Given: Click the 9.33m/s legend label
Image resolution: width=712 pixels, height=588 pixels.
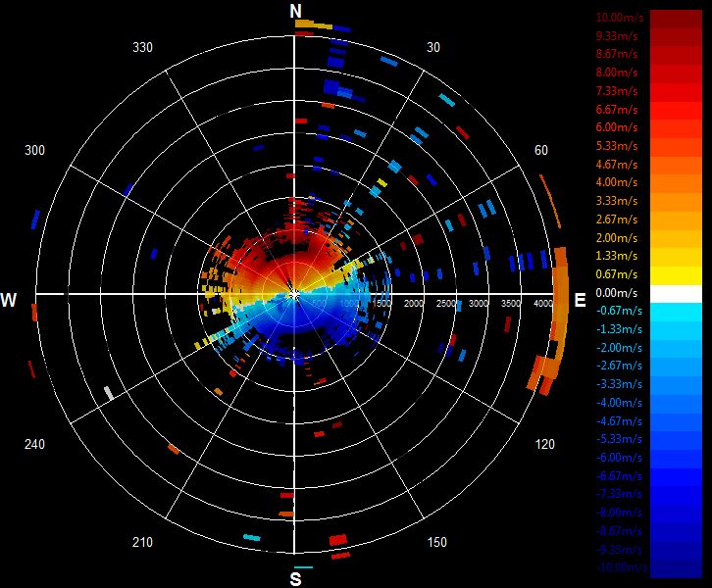Looking at the screenshot, I should tap(617, 36).
